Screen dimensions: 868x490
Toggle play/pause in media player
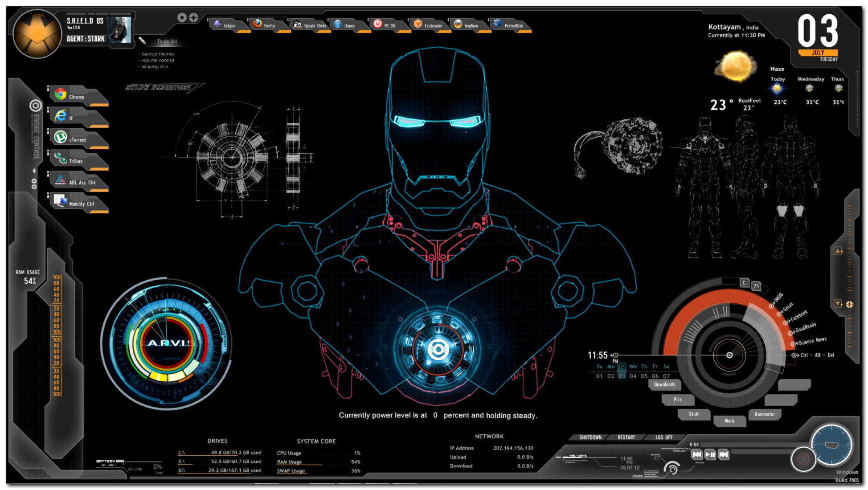(x=710, y=454)
